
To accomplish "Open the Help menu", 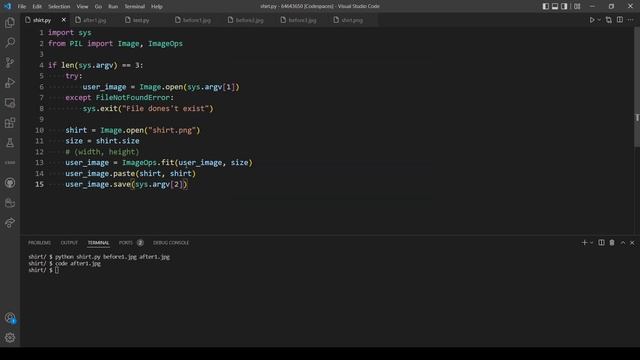I will pos(157,6).
